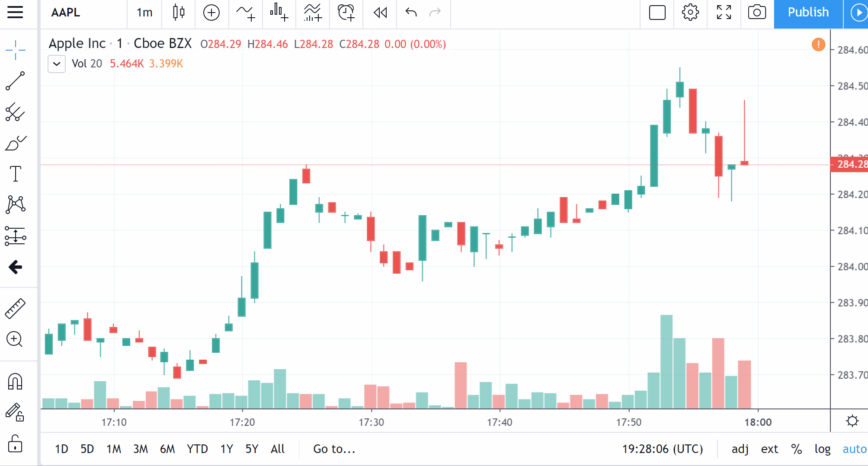Viewport: 868px width, 466px height.
Task: Activate the zoom-in tool
Action: (16, 339)
